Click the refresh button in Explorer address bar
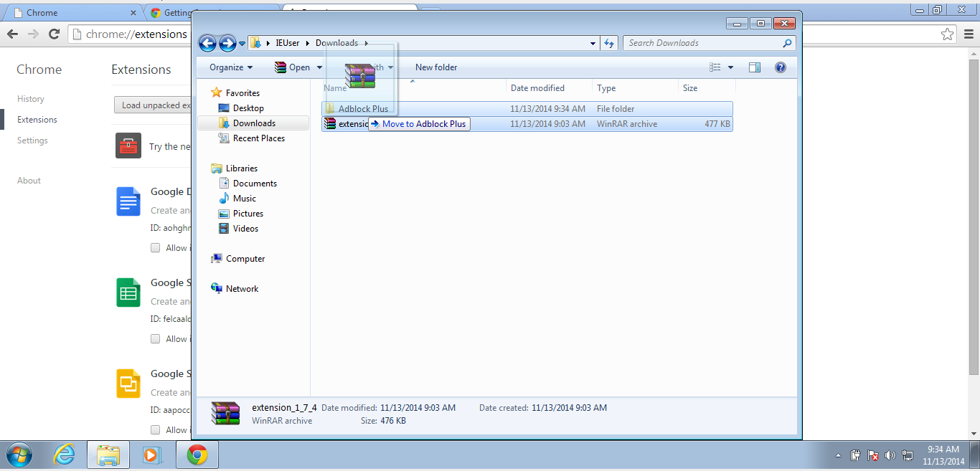 [x=609, y=43]
